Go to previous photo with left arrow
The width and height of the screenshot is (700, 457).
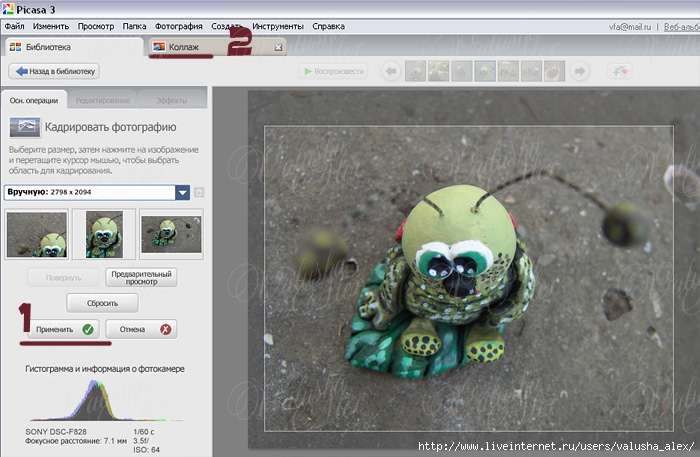391,71
